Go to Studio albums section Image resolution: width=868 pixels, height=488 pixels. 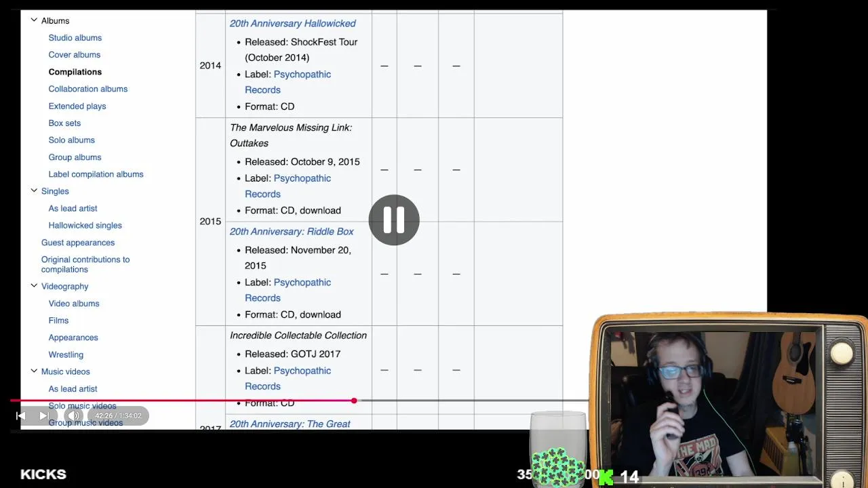pos(75,38)
